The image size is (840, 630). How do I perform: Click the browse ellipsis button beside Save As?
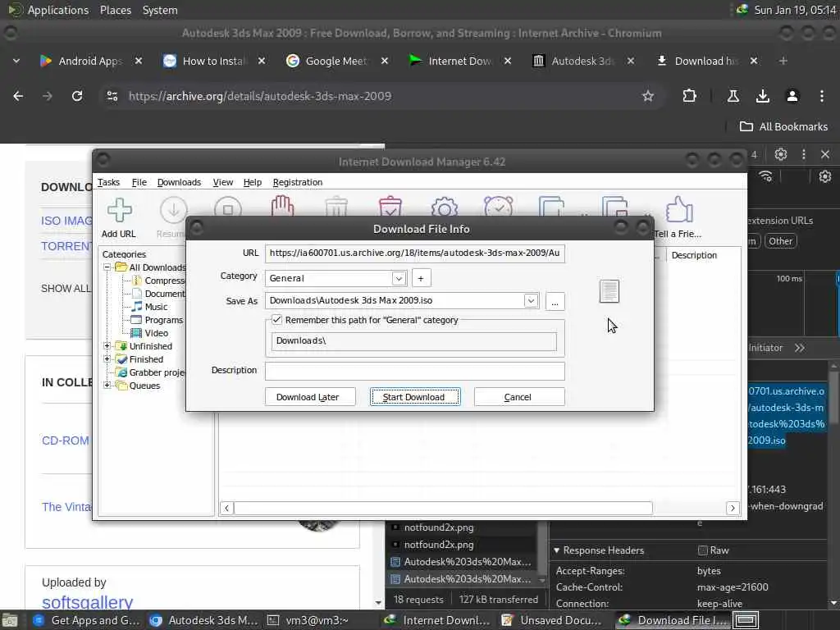555,301
